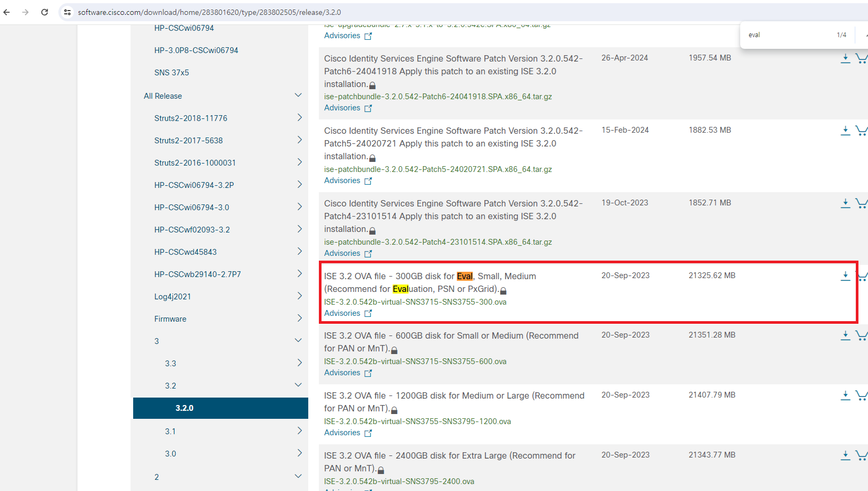Click filename ISE-3.2.0.542b-virtual-SNS3715-SNS3755-600.ova
This screenshot has height=491, width=868.
pyautogui.click(x=415, y=361)
